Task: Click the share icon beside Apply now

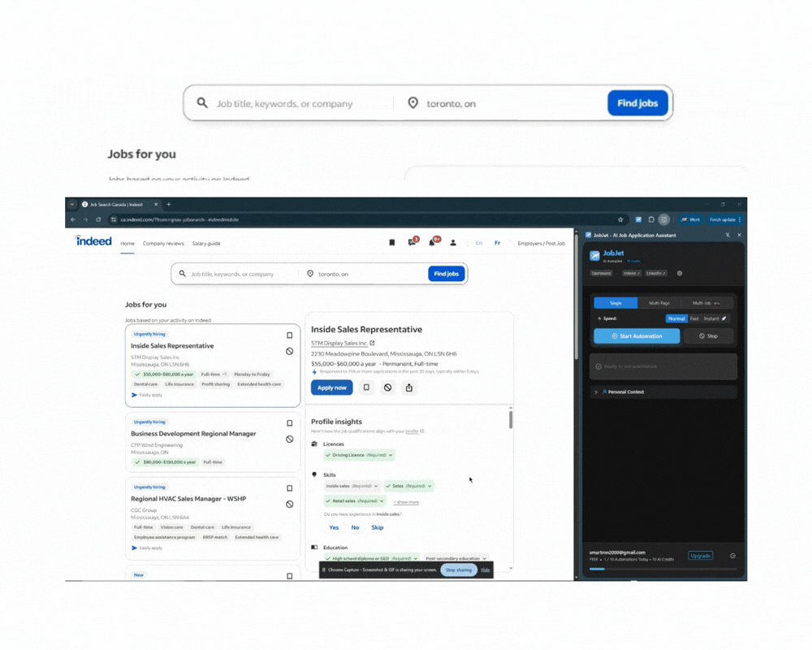Action: tap(408, 388)
